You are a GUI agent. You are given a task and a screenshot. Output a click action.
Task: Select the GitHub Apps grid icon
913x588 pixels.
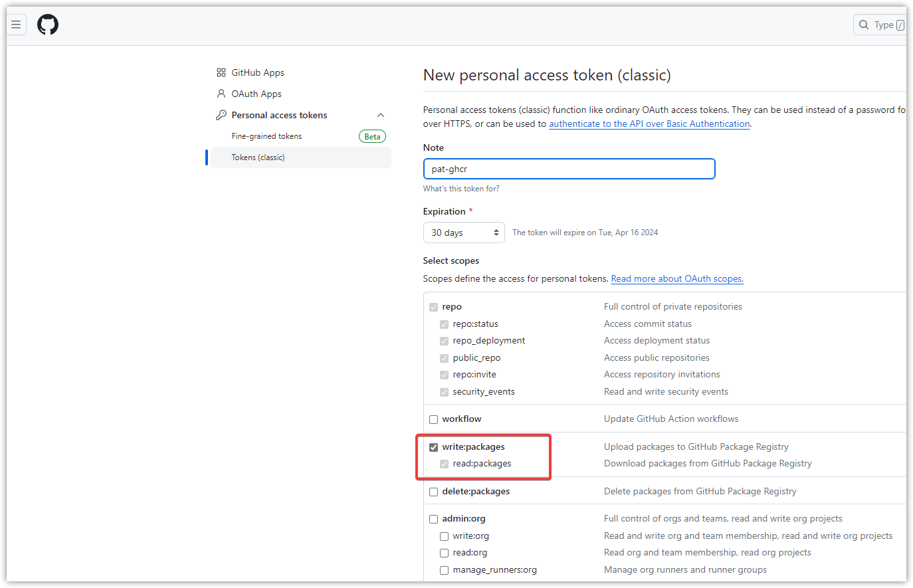click(221, 72)
